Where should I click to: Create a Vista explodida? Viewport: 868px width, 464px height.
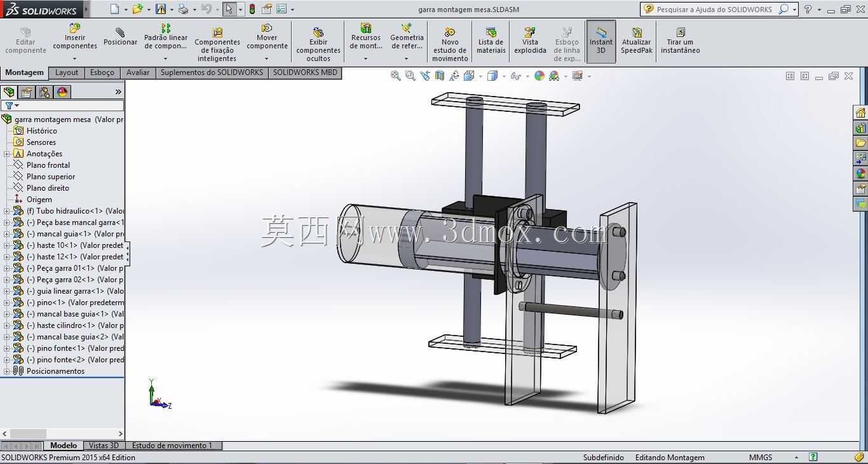[530, 41]
